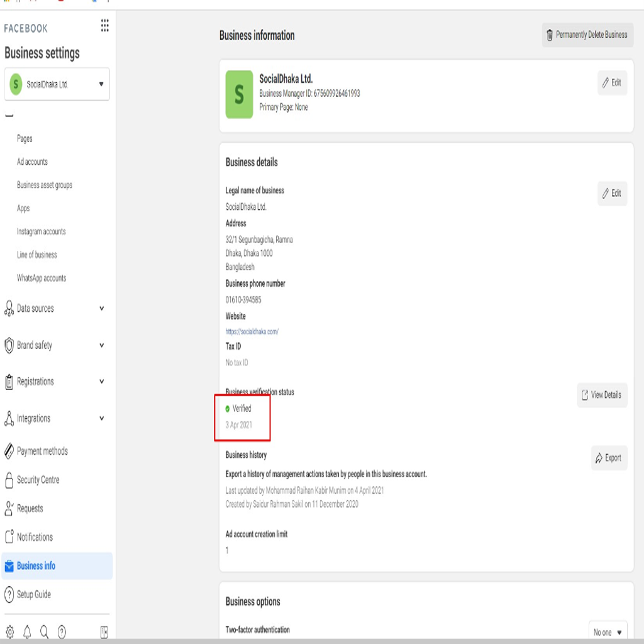
Task: Open Pages in the sidebar
Action: 25,139
